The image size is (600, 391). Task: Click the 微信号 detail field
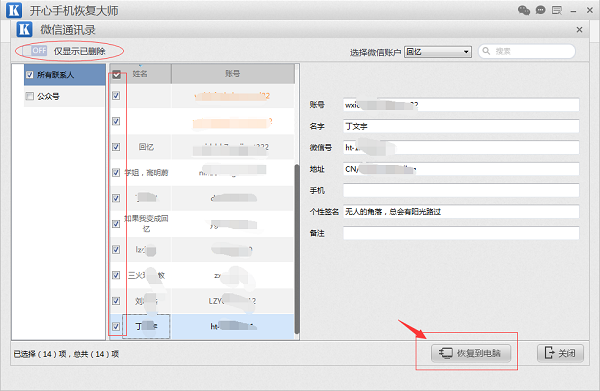click(x=461, y=148)
